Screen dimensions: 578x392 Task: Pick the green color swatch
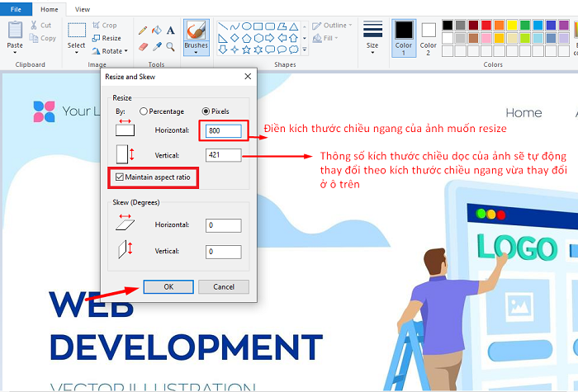click(525, 25)
